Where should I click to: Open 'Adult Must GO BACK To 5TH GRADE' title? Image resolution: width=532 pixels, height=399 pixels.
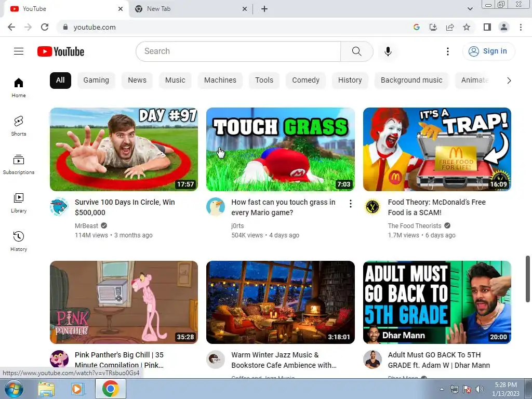pos(438,360)
